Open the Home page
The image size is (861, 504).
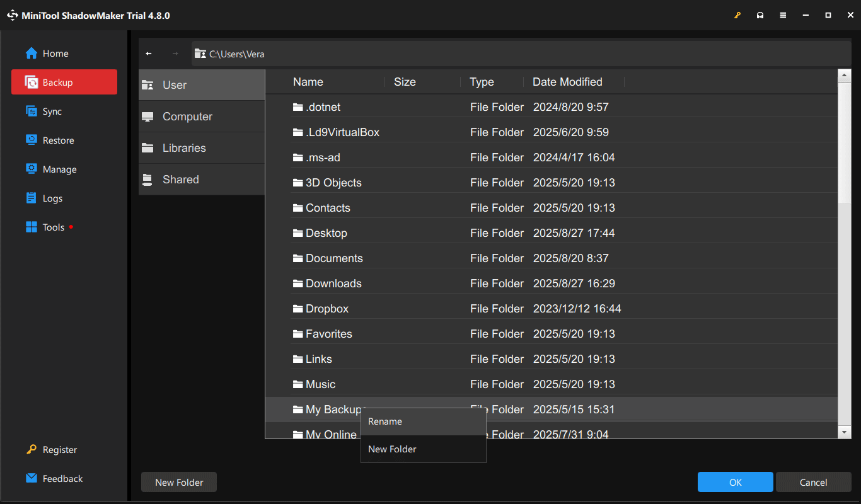coord(54,54)
